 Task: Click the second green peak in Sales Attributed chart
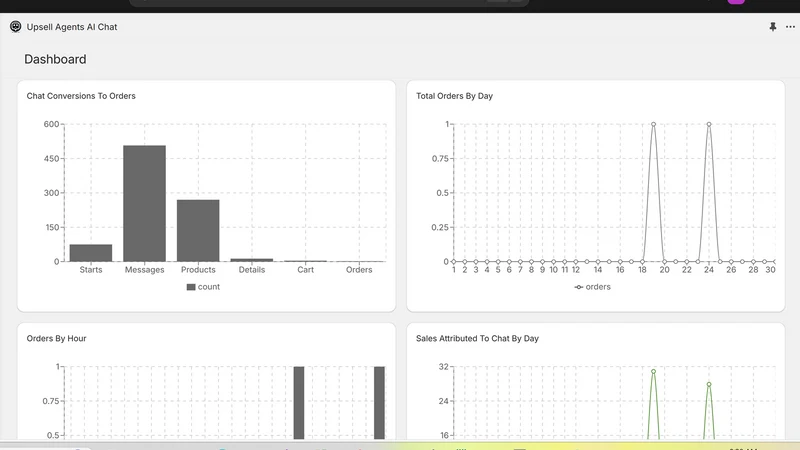pos(709,384)
